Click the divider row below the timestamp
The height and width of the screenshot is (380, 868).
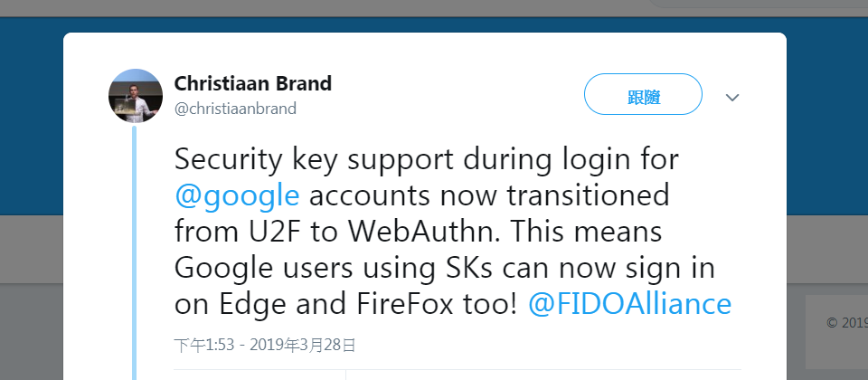(458, 369)
